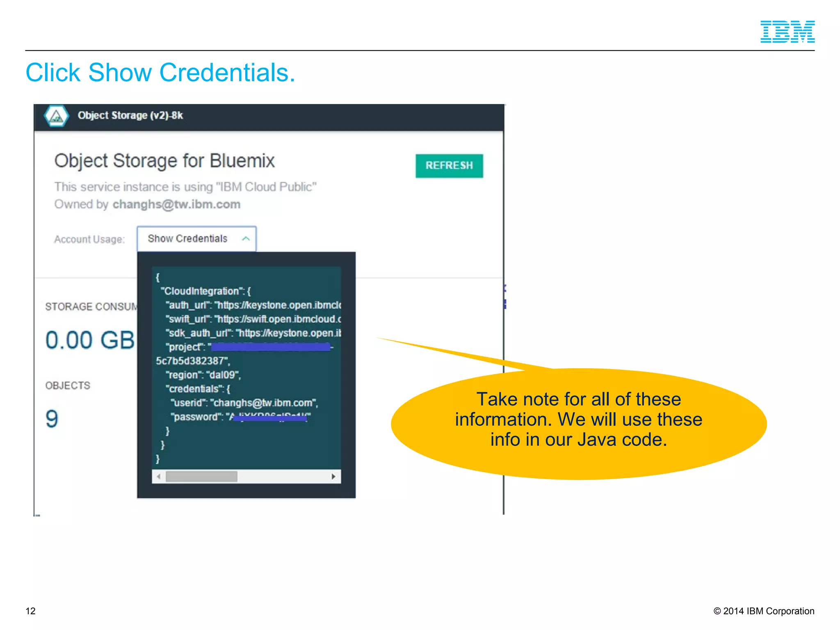Image resolution: width=840 pixels, height=630 pixels.
Task: Click the Object Storage hexagon service icon
Action: [x=56, y=116]
